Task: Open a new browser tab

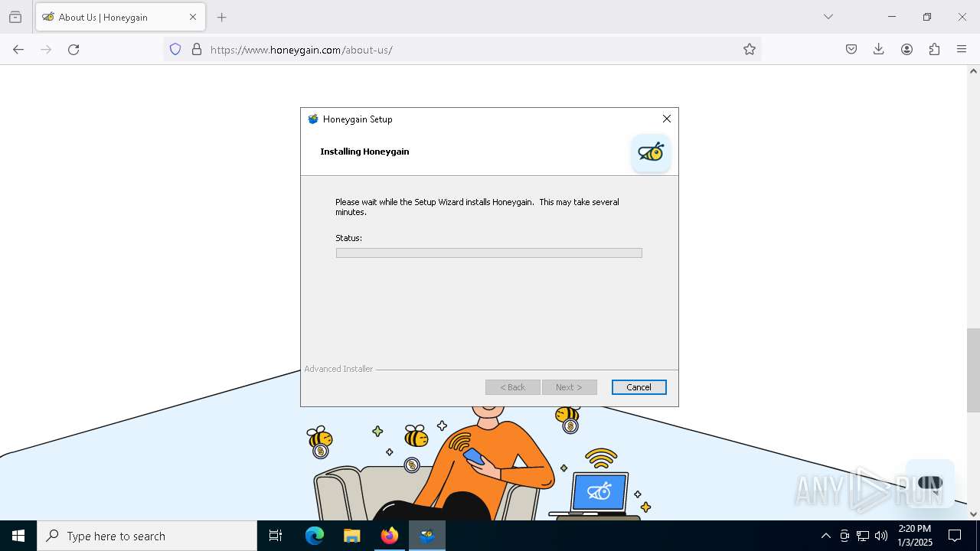Action: (221, 17)
